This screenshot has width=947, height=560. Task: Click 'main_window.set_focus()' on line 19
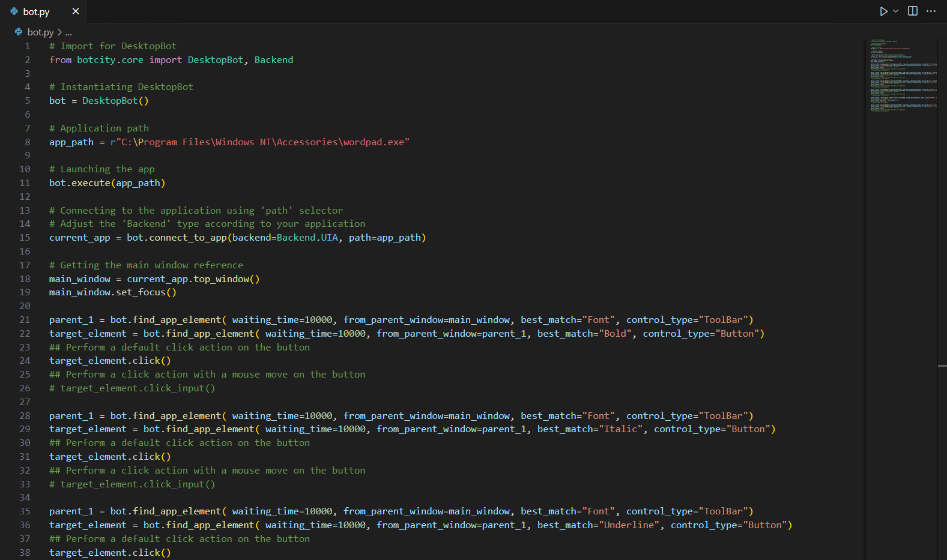point(113,292)
